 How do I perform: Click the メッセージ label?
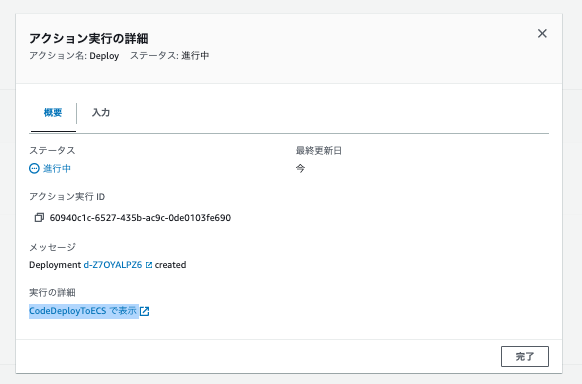[x=52, y=247]
